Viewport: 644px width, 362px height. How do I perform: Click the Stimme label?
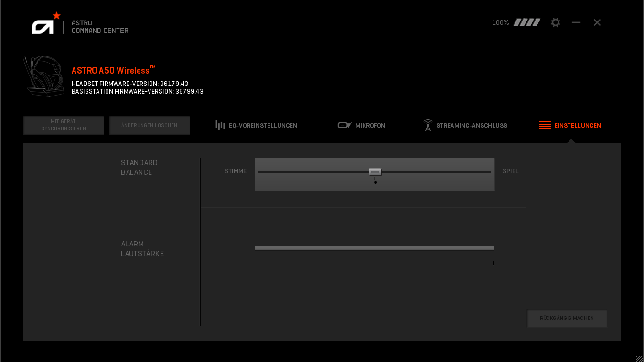pos(236,171)
